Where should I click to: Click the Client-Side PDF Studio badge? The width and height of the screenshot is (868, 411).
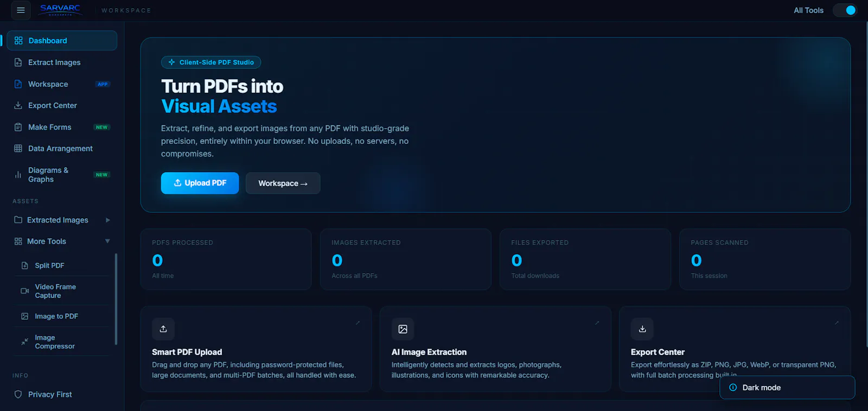click(x=211, y=62)
